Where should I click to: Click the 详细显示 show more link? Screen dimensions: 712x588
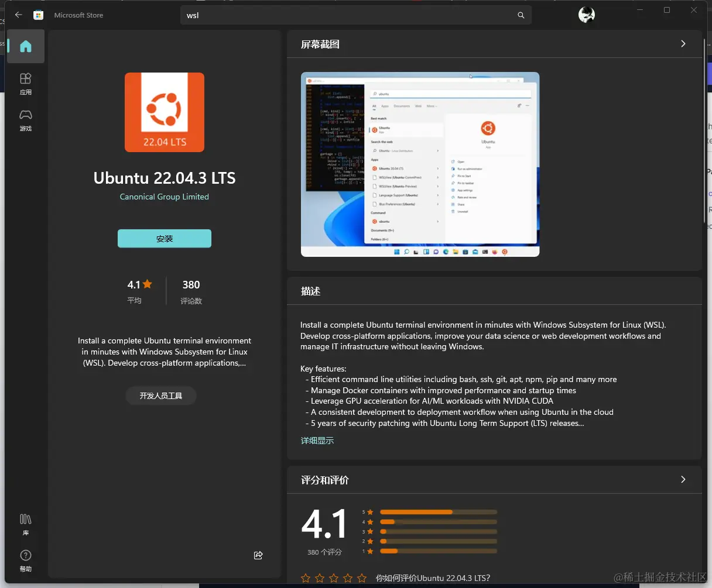pyautogui.click(x=317, y=441)
